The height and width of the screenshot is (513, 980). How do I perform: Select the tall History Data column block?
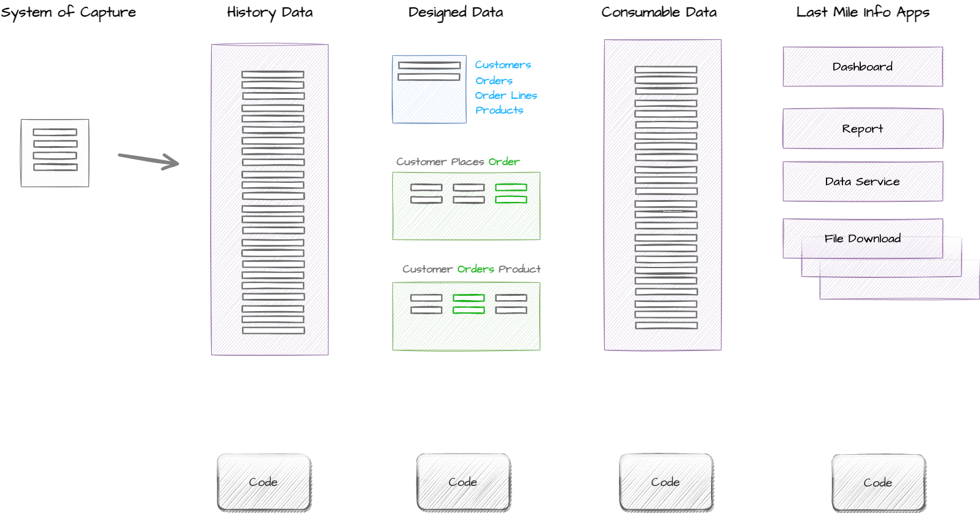[270, 199]
